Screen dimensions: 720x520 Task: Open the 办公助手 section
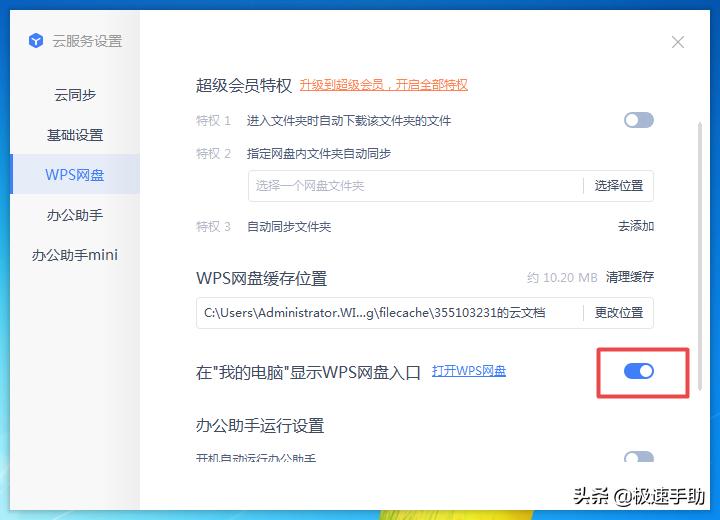click(x=75, y=215)
